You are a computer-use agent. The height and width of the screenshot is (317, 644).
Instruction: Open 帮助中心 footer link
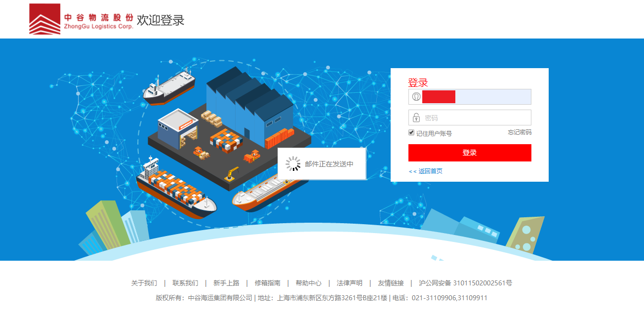click(309, 283)
